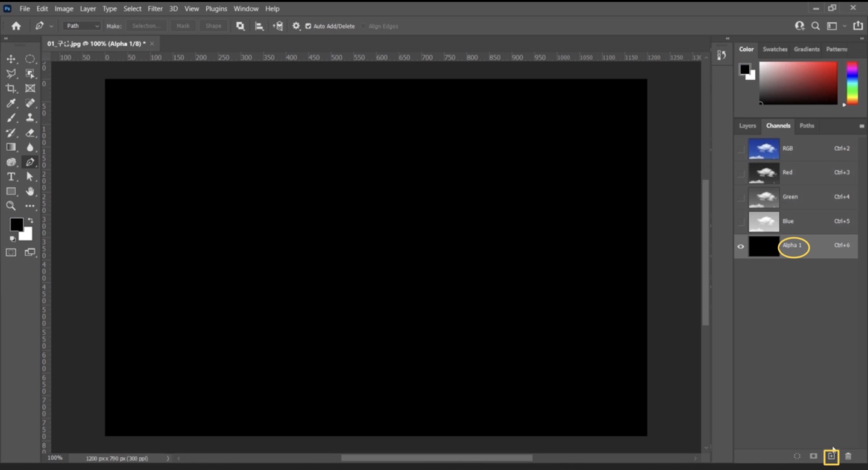Collapse the toolbox with double-arrow
This screenshot has height=470, width=868.
point(5,39)
